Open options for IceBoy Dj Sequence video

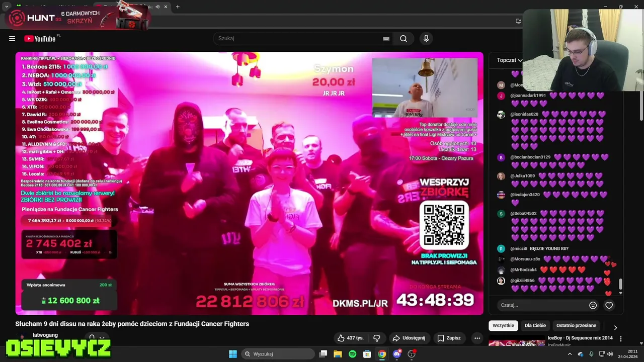pyautogui.click(x=621, y=339)
